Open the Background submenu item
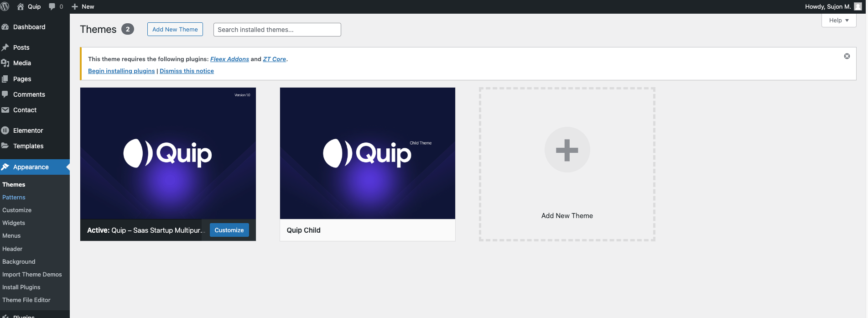 19,262
